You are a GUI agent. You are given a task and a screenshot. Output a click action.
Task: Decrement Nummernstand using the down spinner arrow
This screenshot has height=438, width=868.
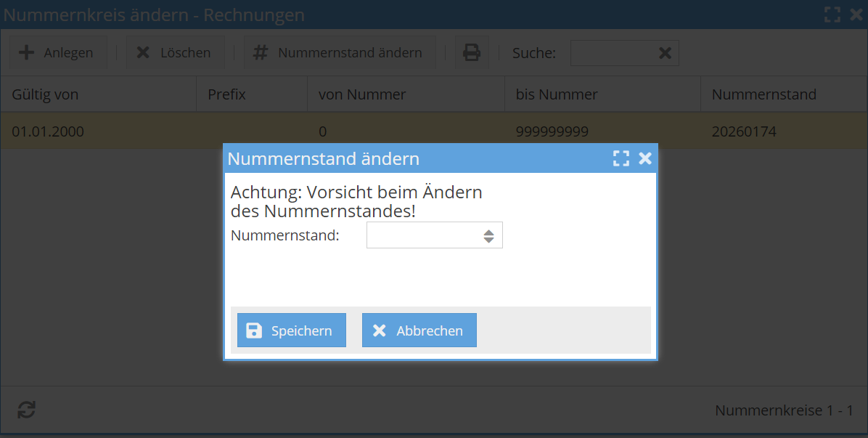coord(488,239)
